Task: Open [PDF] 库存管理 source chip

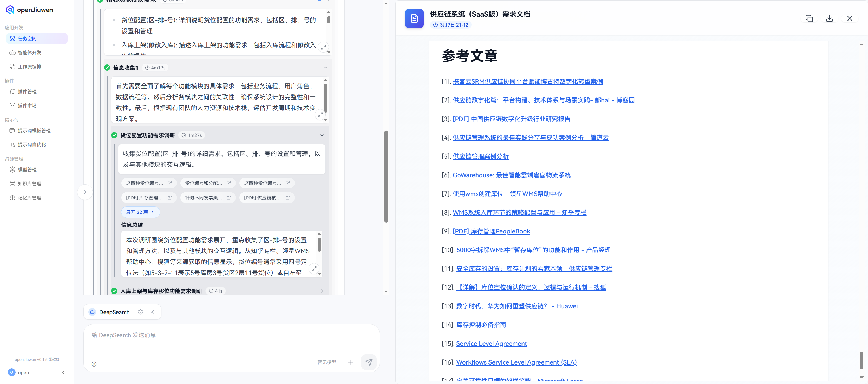Action: [149, 198]
